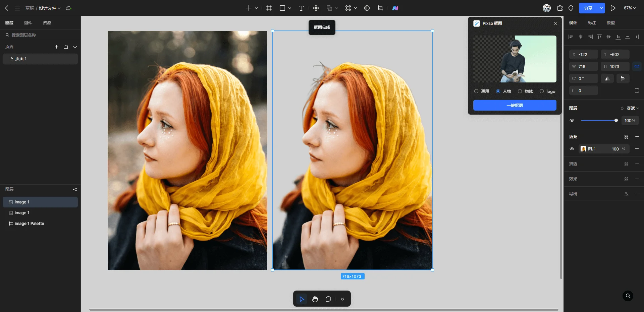Select the 通用 radio option
The image size is (644, 312).
point(476,91)
